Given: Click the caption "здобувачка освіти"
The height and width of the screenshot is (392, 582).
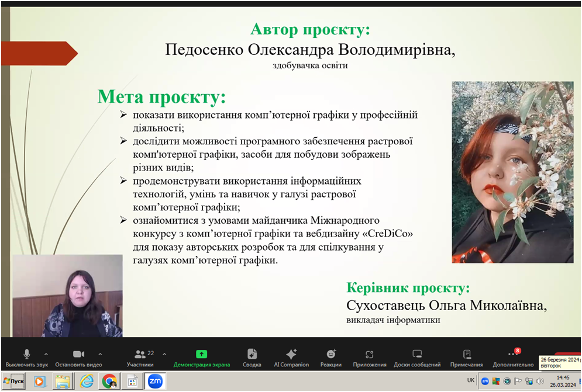Looking at the screenshot, I should [310, 65].
